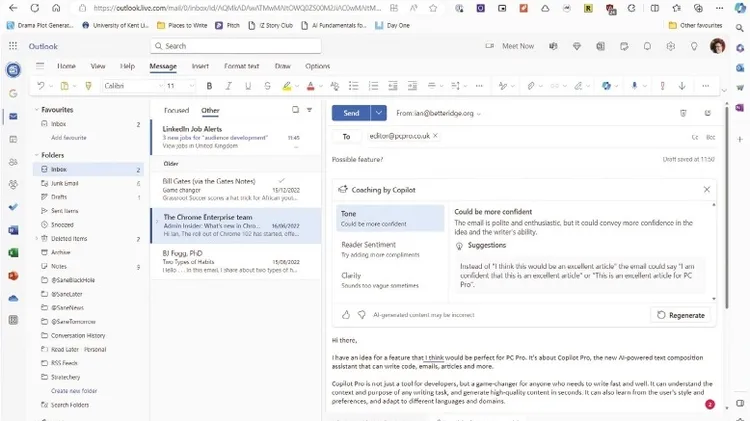Open the Send options dropdown arrow
Viewport: 750px width, 421px height.
point(378,113)
